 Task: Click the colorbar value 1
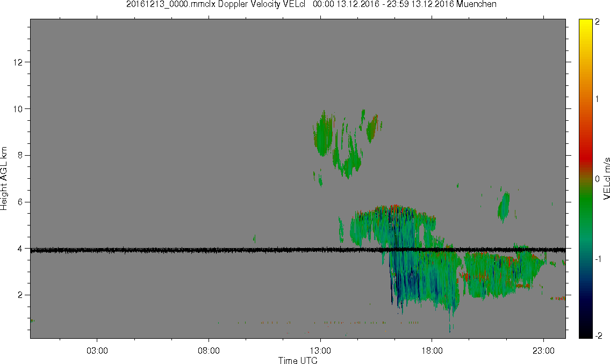point(598,99)
